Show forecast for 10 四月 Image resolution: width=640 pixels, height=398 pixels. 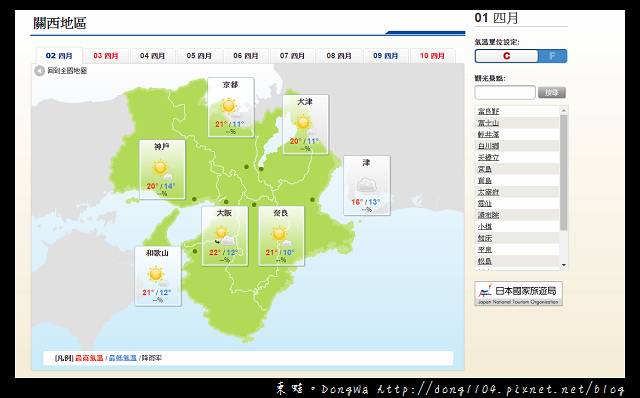pyautogui.click(x=432, y=56)
